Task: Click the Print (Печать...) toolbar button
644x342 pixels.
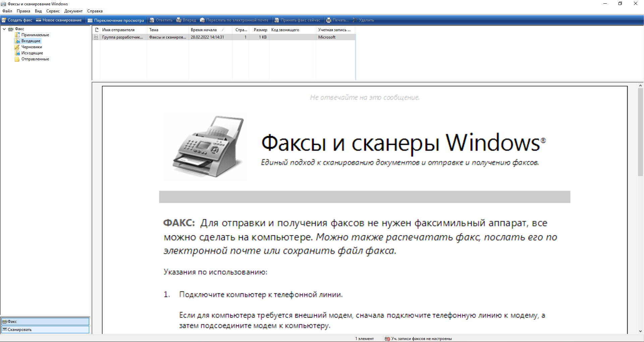Action: coord(337,20)
